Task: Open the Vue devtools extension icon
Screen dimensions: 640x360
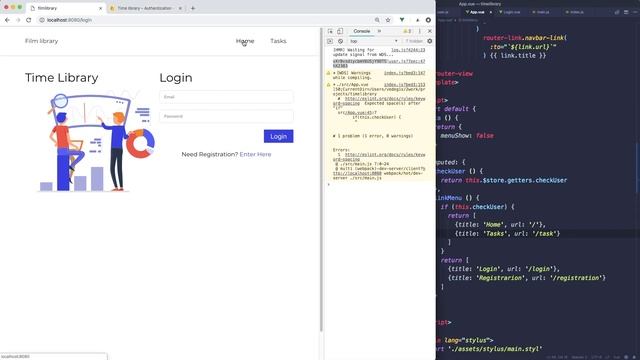Action: click(x=402, y=20)
